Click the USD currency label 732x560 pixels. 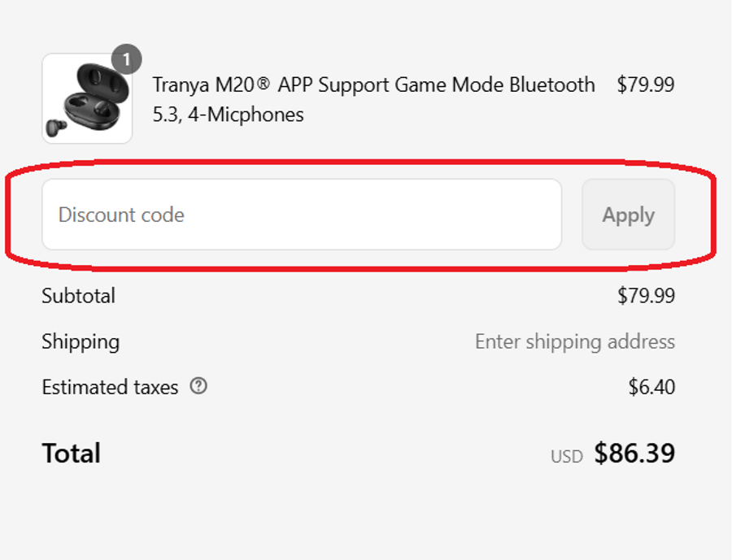tap(567, 456)
